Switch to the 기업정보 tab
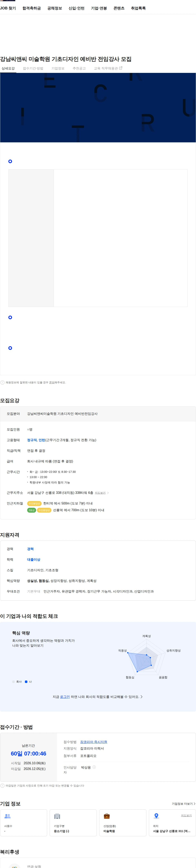The height and width of the screenshot is (868, 196). [x=58, y=68]
